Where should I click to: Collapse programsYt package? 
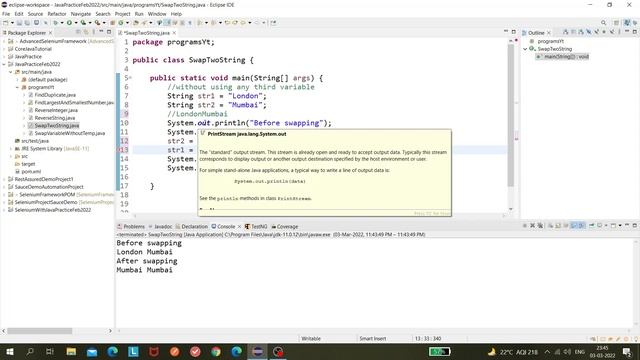(18, 87)
